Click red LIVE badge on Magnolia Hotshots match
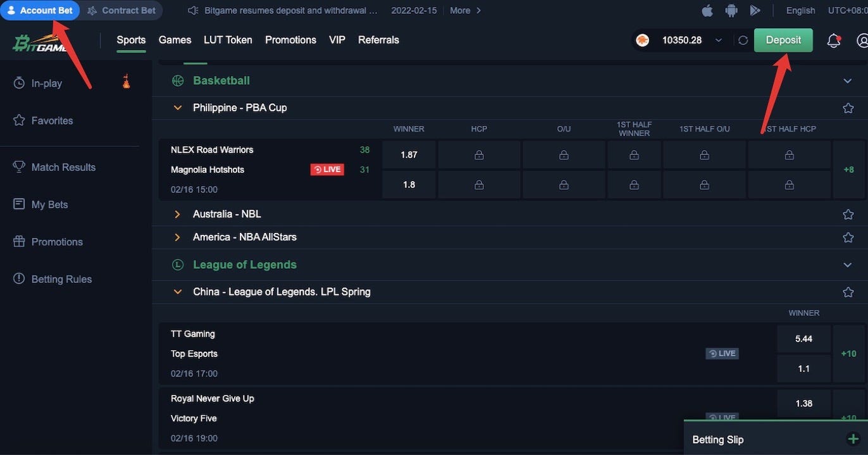Screen dimensions: 868x455 pos(327,170)
